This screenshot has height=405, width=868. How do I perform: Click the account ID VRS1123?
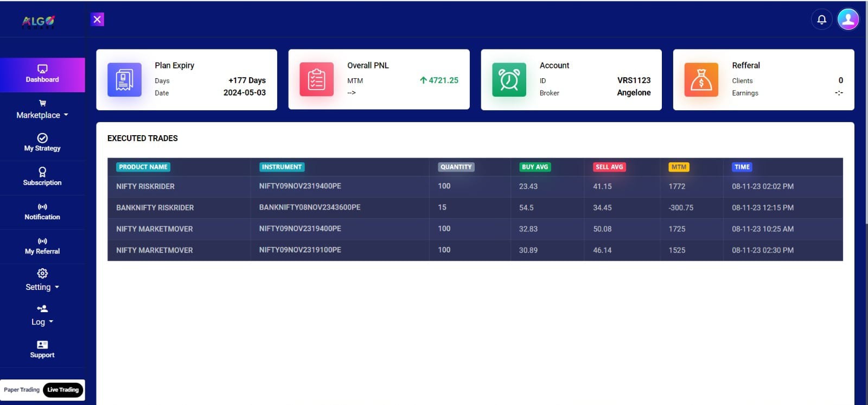coord(634,80)
